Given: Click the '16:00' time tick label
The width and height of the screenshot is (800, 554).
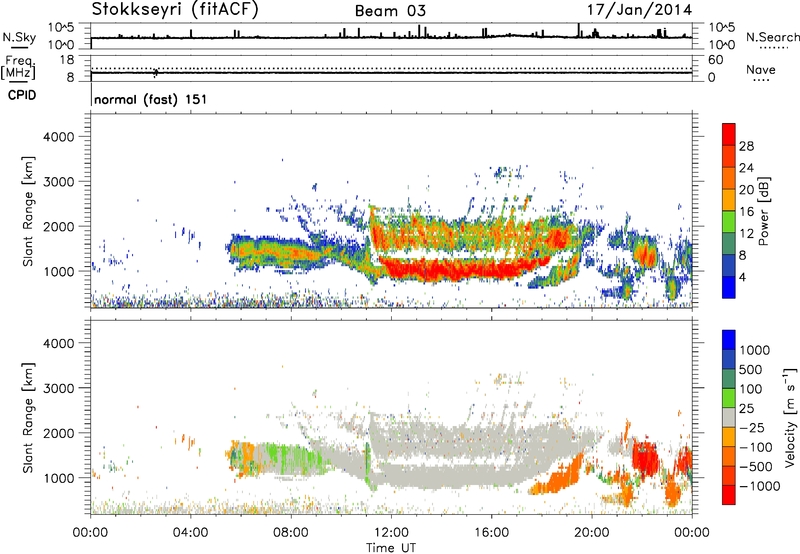Looking at the screenshot, I should point(491,533).
